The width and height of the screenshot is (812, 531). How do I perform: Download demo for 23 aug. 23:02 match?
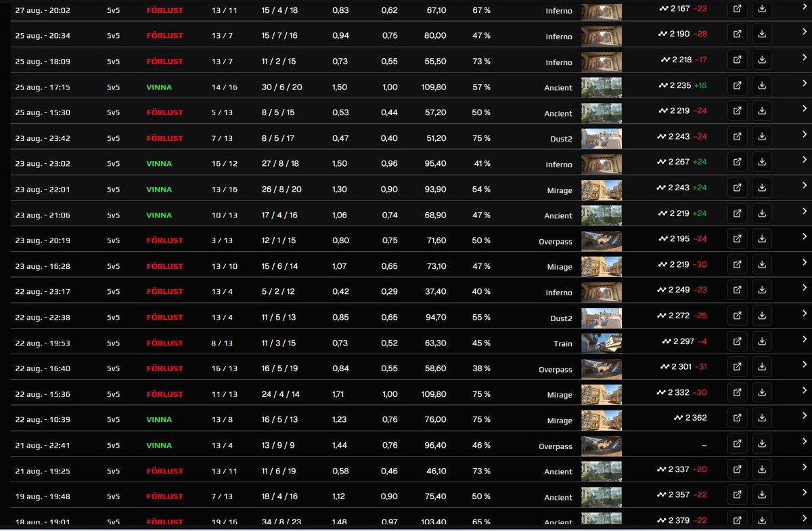coord(762,162)
